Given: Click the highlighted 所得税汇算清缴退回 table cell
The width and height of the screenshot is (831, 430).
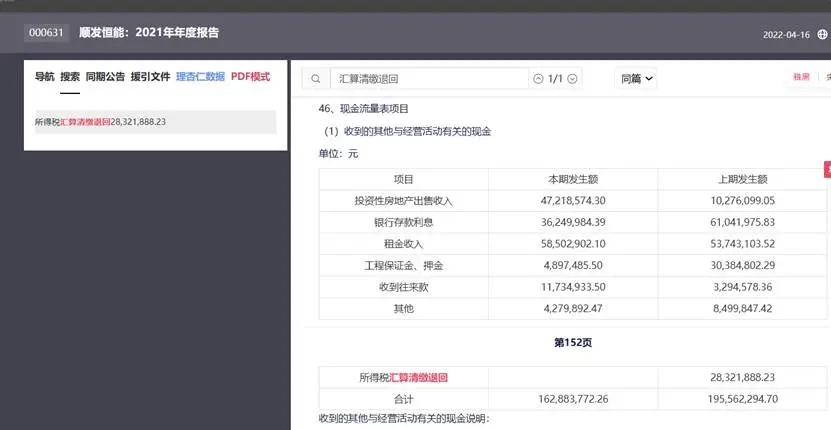Looking at the screenshot, I should [403, 378].
